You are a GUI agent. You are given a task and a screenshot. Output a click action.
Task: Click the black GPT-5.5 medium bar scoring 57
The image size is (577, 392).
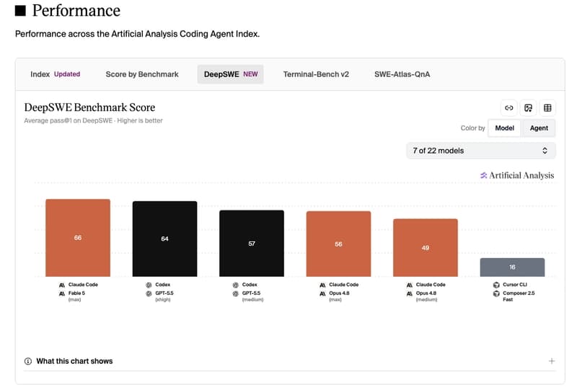click(x=251, y=244)
